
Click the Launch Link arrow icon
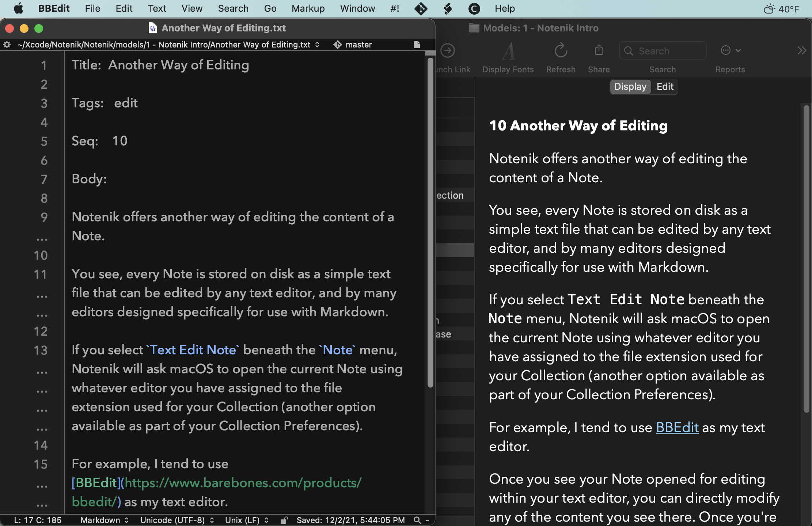[x=448, y=50]
